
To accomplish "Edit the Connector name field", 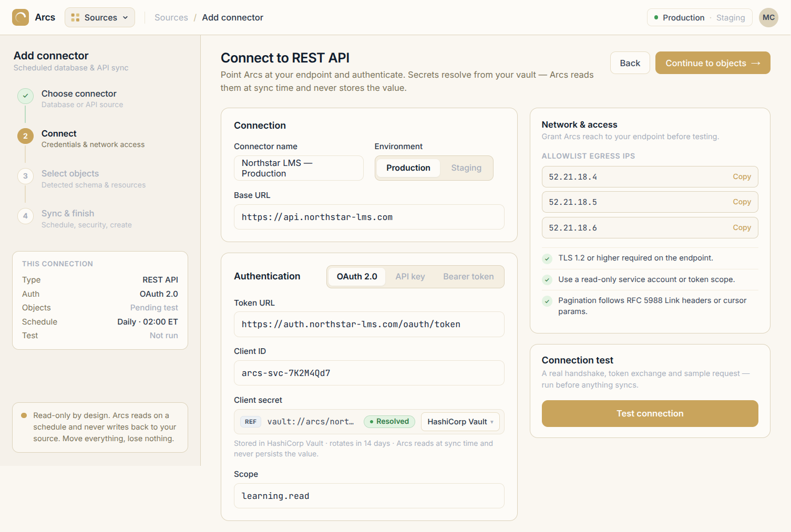I will tap(299, 168).
